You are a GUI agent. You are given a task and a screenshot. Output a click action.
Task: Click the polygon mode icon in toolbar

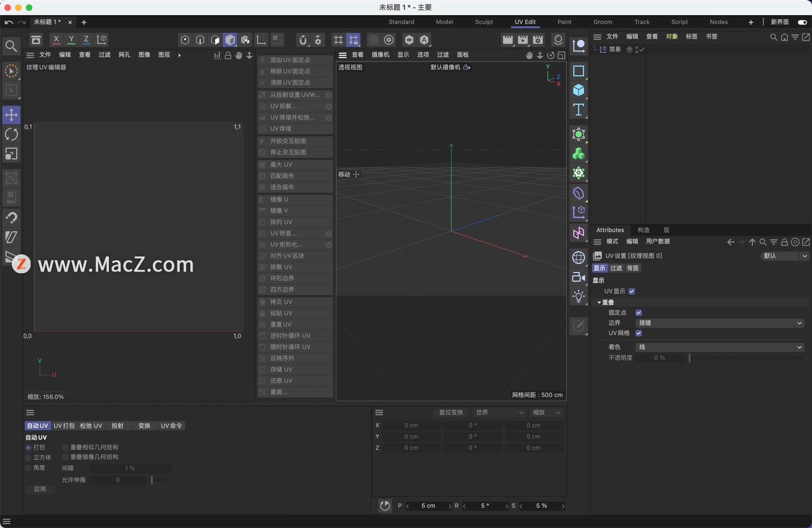(x=230, y=40)
